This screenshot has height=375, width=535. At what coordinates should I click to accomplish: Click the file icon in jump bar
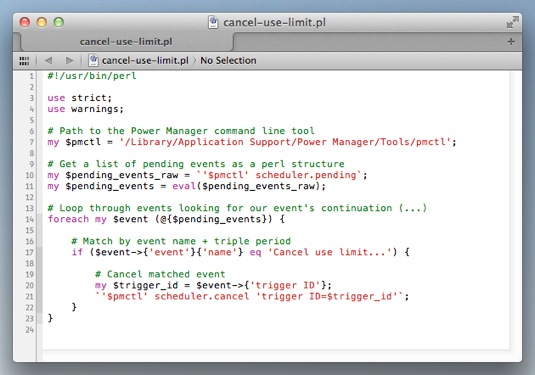[93, 60]
